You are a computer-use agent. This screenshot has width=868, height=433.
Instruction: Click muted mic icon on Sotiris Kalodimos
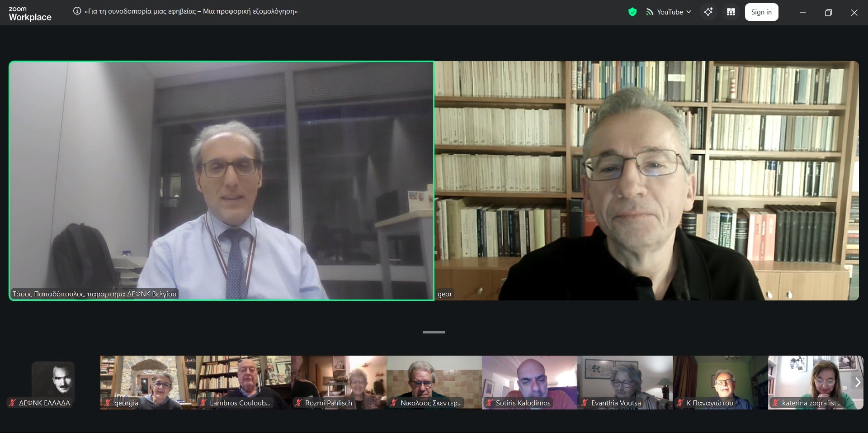pos(489,403)
